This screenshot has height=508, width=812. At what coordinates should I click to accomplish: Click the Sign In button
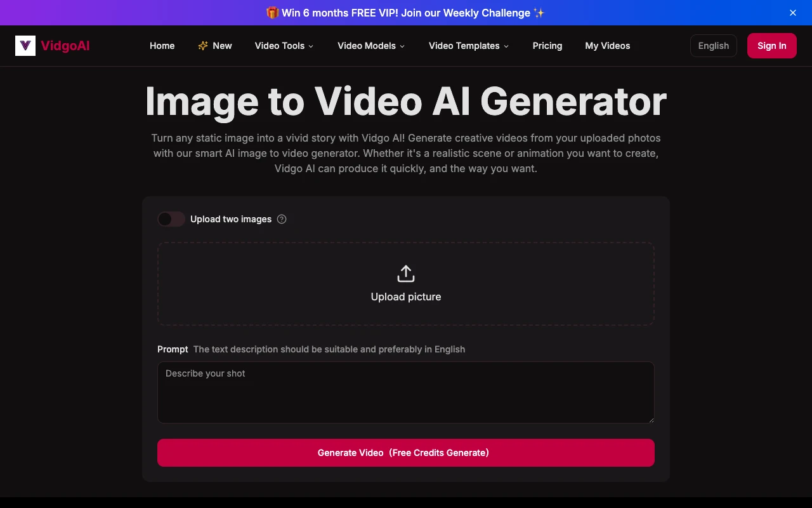pyautogui.click(x=771, y=46)
